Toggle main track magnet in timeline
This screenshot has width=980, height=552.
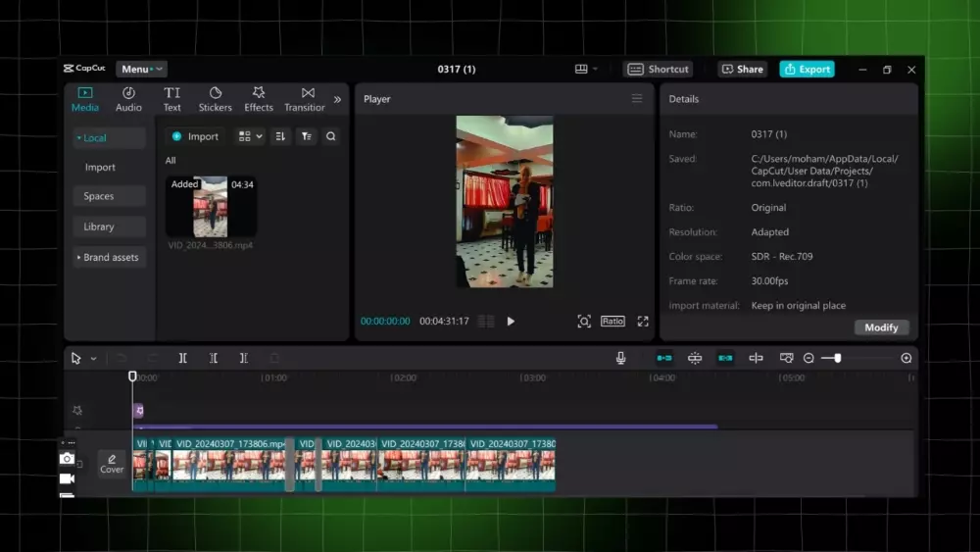click(664, 359)
